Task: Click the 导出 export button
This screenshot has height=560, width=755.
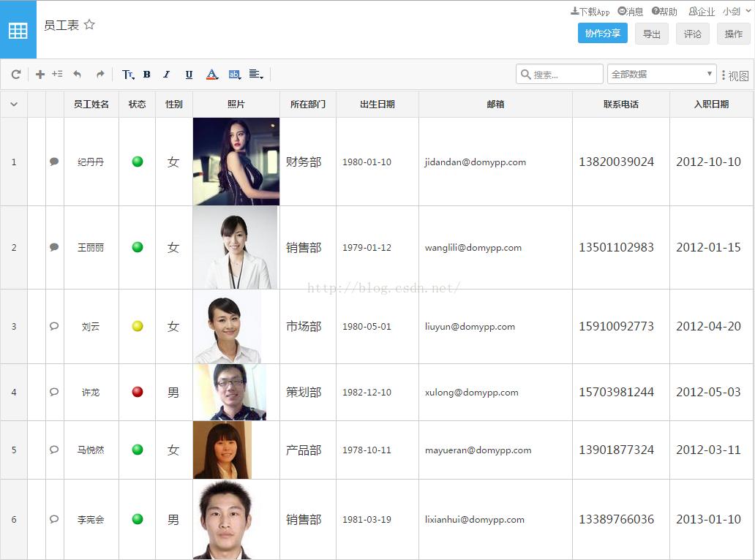Action: [x=651, y=34]
